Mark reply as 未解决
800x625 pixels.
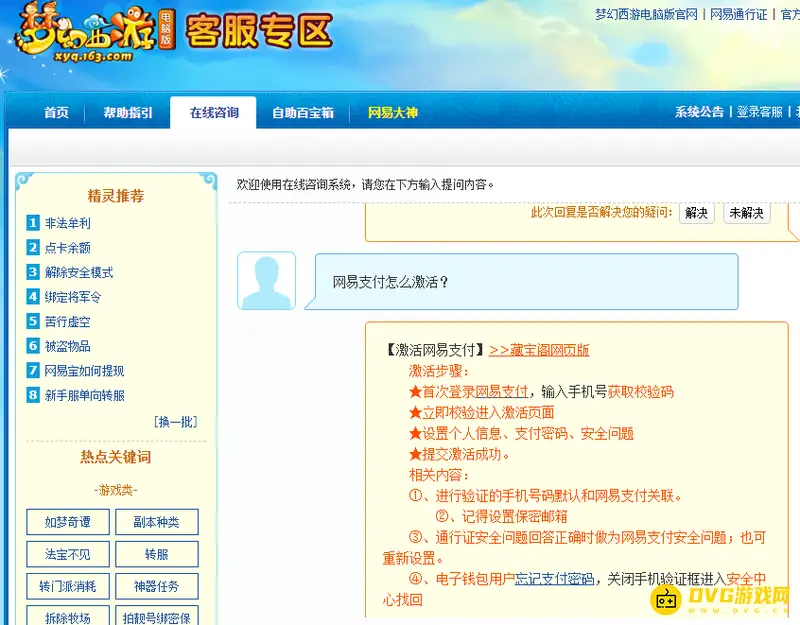(x=746, y=213)
